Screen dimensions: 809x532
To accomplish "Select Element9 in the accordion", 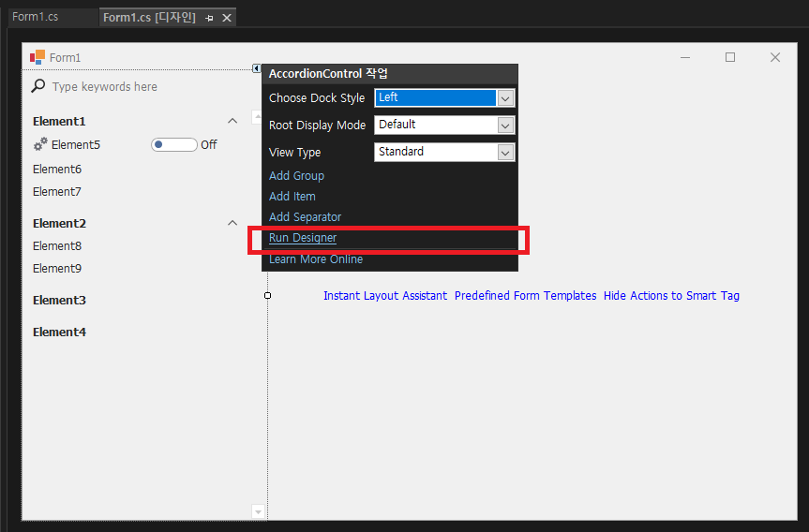I will 57,269.
